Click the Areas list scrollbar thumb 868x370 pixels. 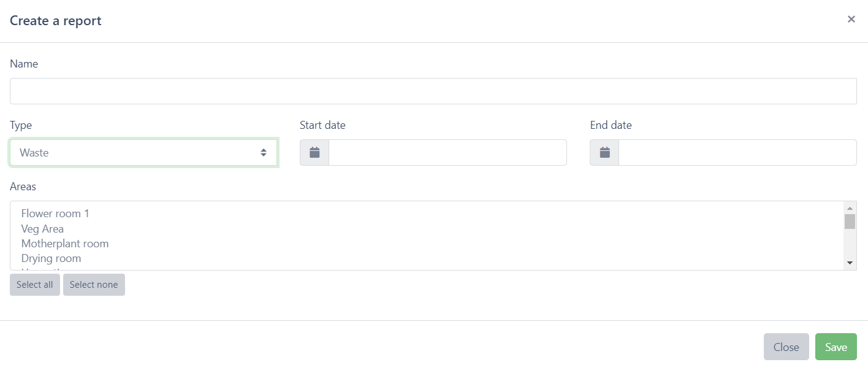[850, 222]
